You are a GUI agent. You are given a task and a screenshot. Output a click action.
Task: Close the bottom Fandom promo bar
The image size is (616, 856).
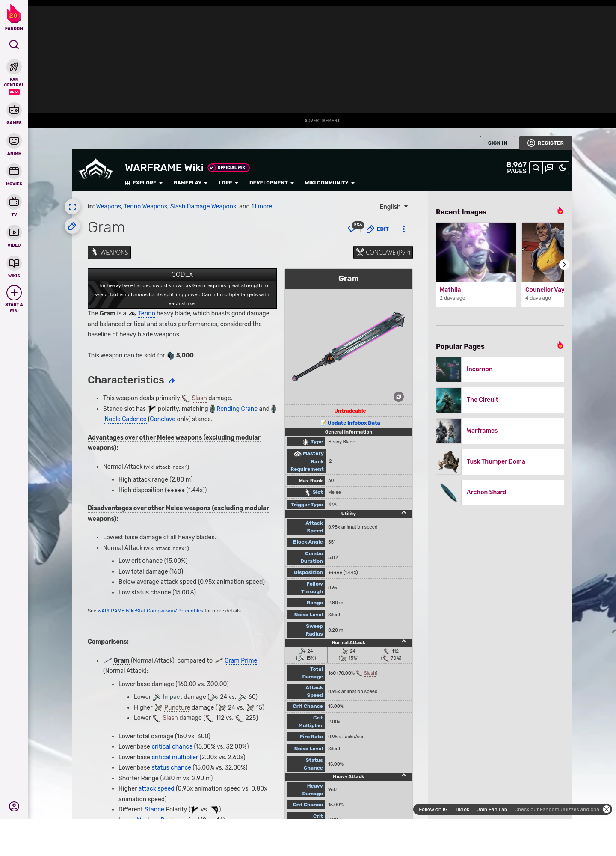607,809
